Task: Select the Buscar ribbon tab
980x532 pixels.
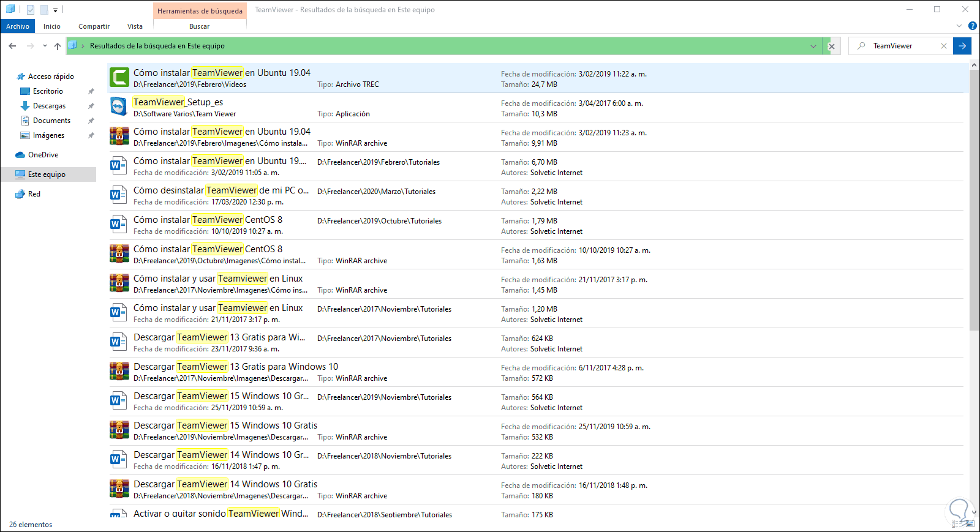Action: (x=199, y=26)
